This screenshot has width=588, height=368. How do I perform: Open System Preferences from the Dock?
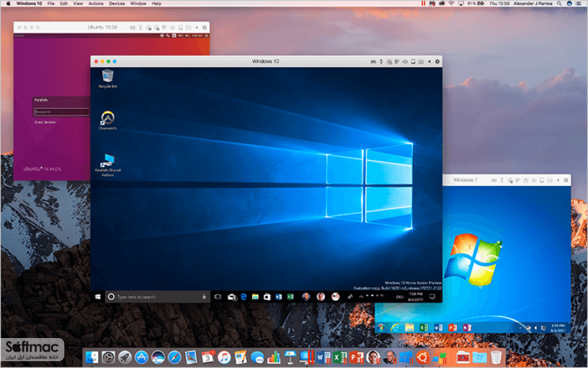pyautogui.click(x=108, y=357)
